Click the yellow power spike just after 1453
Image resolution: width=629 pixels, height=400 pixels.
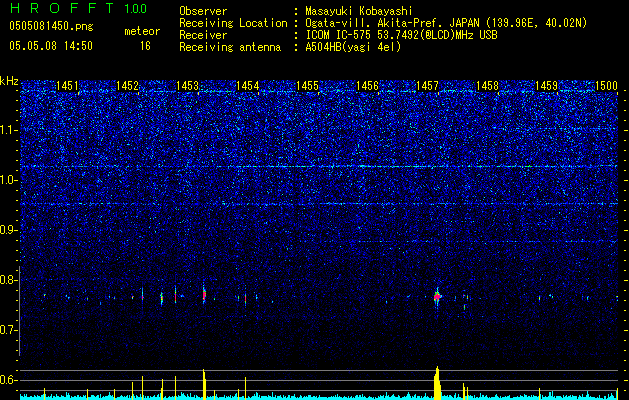click(x=204, y=384)
